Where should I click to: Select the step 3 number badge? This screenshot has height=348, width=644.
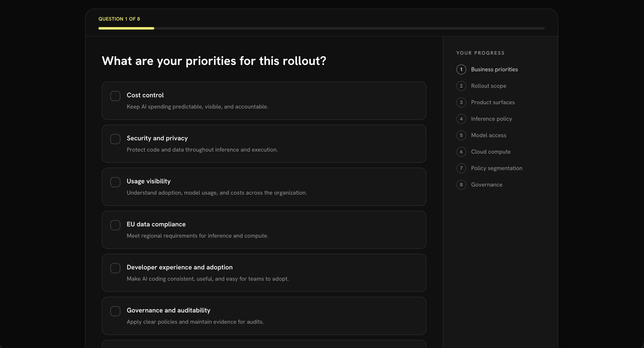coord(461,102)
